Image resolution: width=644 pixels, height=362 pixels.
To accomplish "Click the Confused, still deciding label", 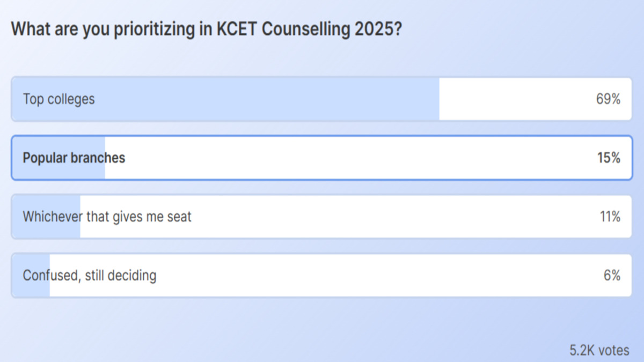I will click(x=89, y=275).
